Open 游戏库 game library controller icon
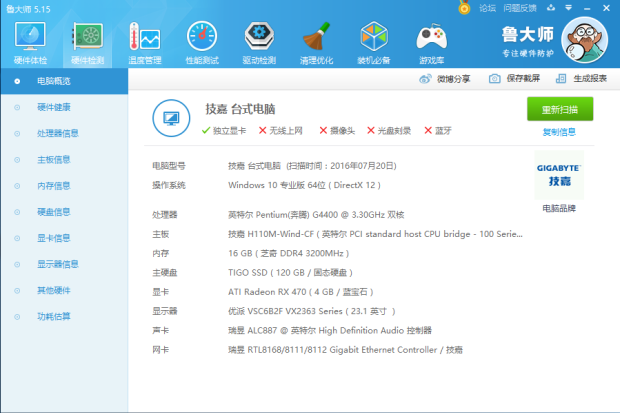This screenshot has height=413, width=620. [x=431, y=43]
